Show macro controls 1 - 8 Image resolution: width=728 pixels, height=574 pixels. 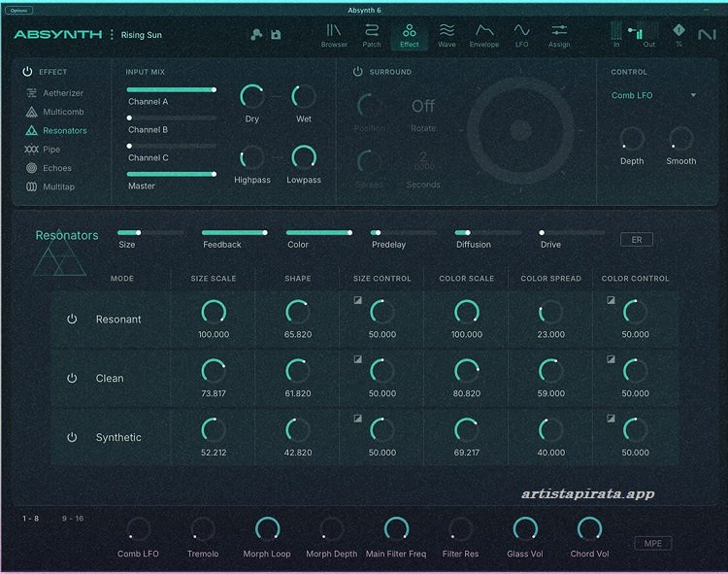pyautogui.click(x=31, y=519)
